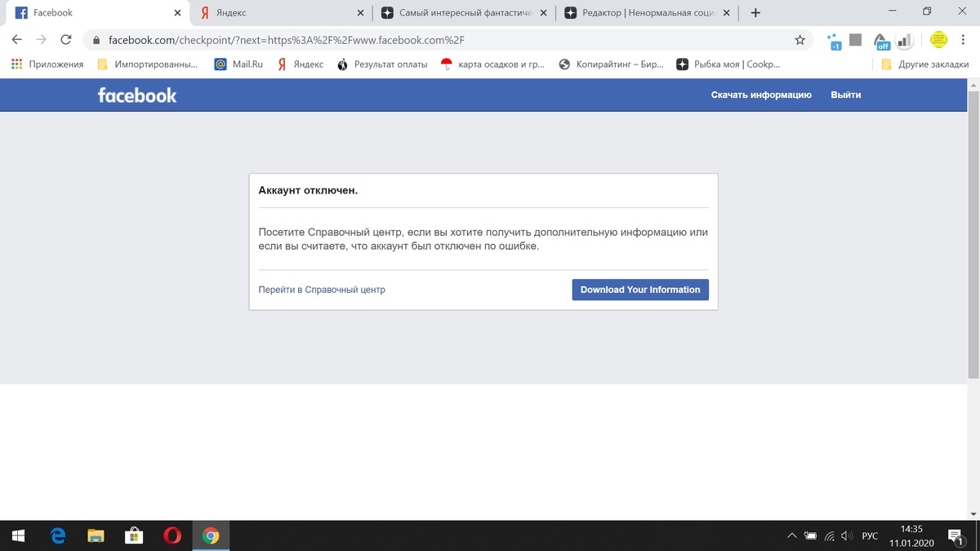Show hidden tray icons chevron
The height and width of the screenshot is (551, 980).
[791, 536]
